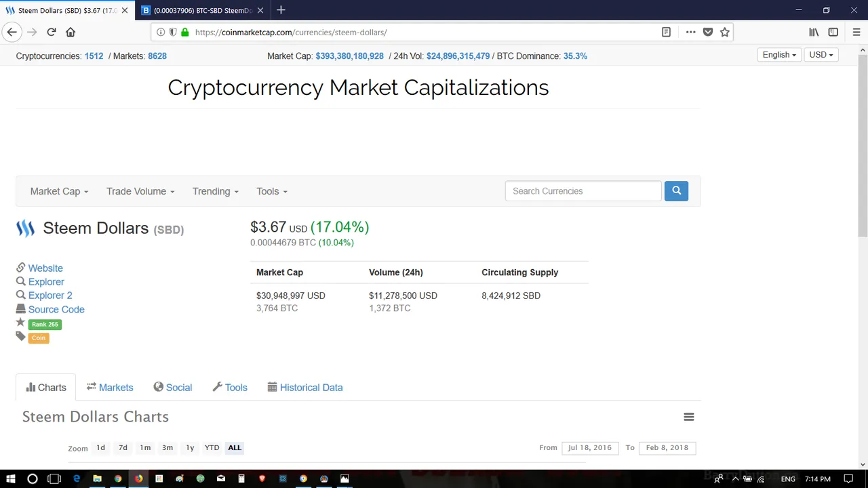This screenshot has width=868, height=488.
Task: Focus the Search Currencies input field
Action: (583, 191)
